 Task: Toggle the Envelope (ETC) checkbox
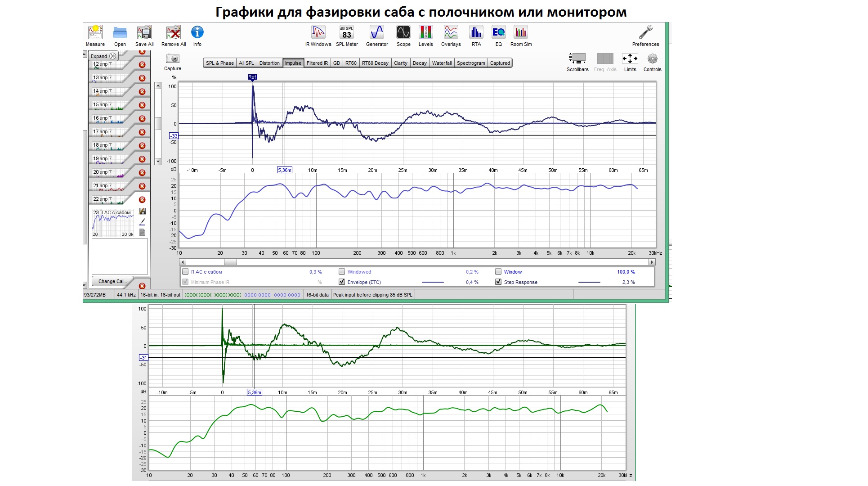pos(342,282)
